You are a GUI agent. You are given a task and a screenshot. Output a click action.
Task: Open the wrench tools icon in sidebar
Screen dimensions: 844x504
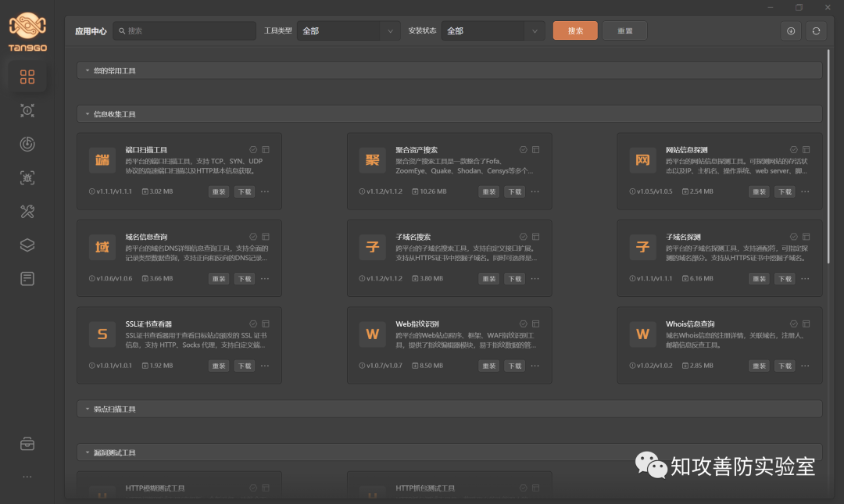point(27,211)
